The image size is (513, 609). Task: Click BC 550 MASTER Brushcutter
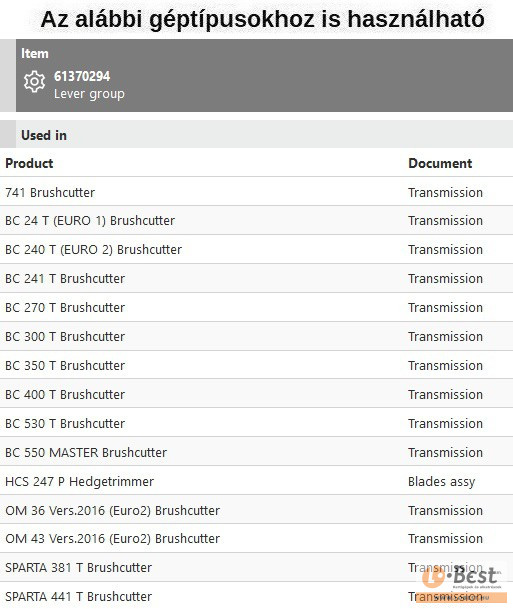point(86,452)
